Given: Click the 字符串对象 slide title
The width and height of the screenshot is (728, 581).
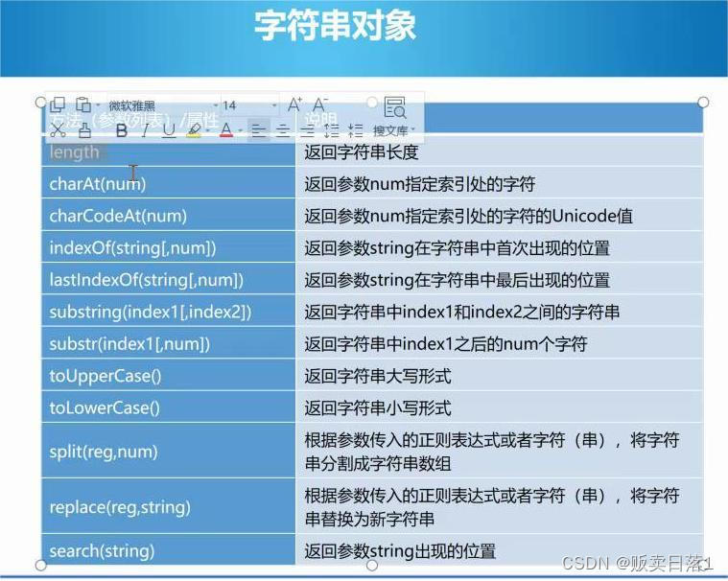Looking at the screenshot, I should pyautogui.click(x=335, y=26).
